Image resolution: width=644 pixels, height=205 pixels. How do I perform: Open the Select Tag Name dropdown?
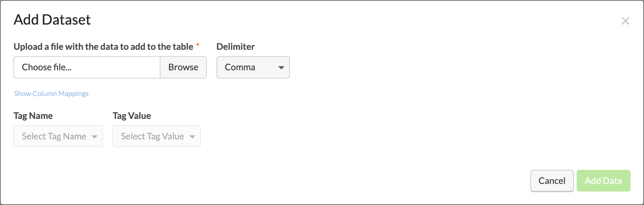(x=58, y=136)
